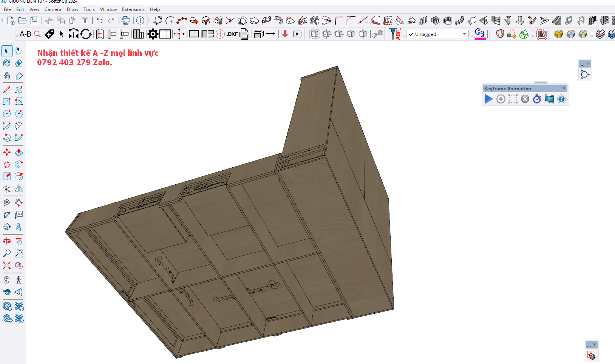The height and width of the screenshot is (364, 615).
Task: Click the Model Info button
Action: pos(140,20)
